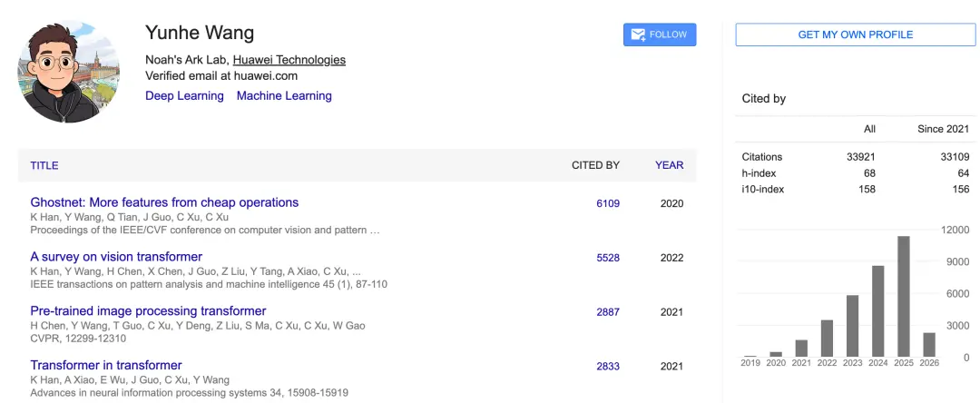Open the Ghostnet paper title
This screenshot has height=403, width=980.
pos(164,202)
